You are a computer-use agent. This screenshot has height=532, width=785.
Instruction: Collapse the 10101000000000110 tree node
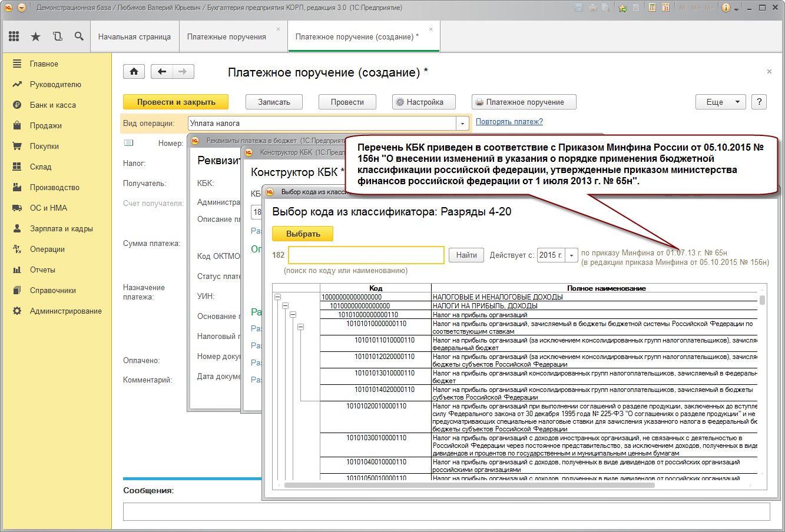[x=293, y=315]
